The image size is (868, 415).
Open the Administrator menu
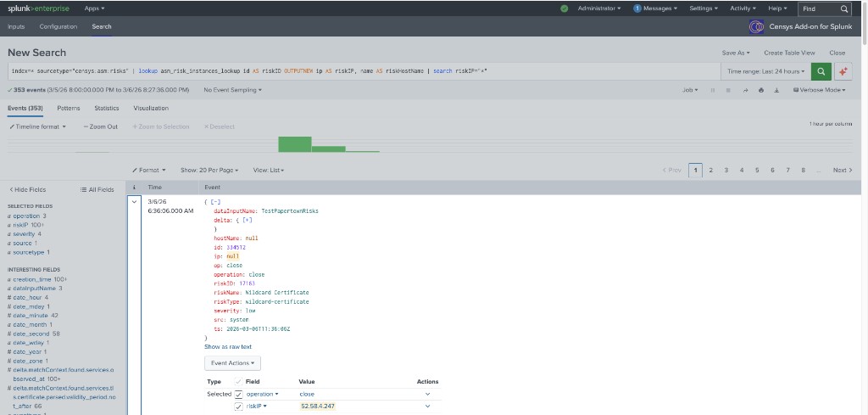tap(599, 8)
